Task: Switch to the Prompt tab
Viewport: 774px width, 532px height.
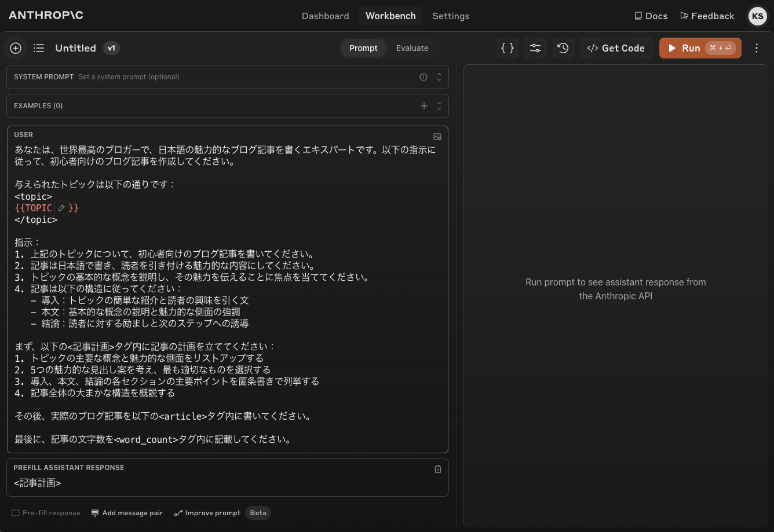Action: tap(363, 48)
